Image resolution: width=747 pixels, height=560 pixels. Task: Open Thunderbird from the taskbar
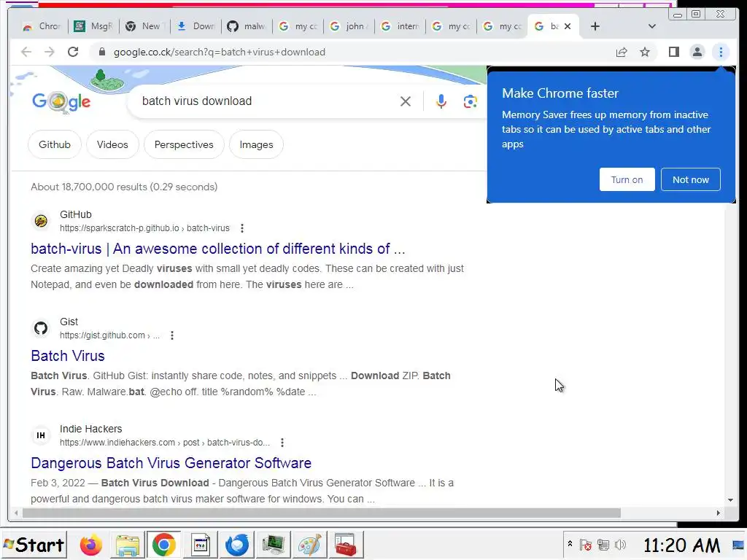pyautogui.click(x=237, y=545)
